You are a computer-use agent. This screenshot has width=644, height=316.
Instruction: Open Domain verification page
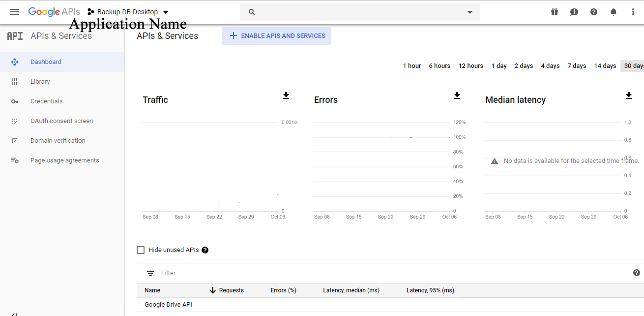click(x=62, y=141)
